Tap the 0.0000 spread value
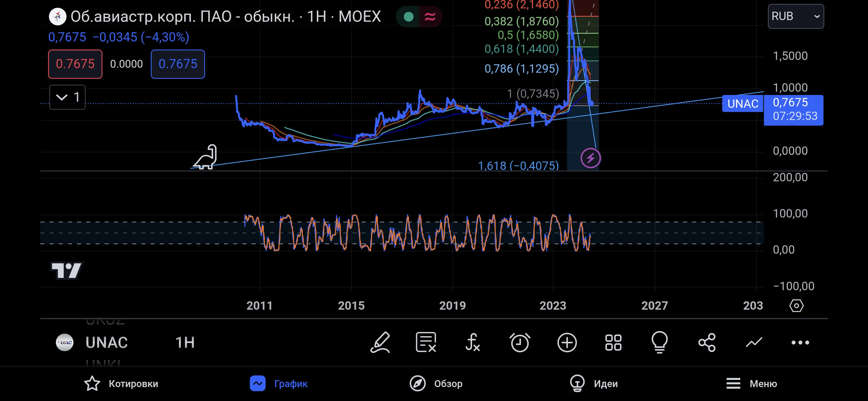This screenshot has width=868, height=401. tap(126, 64)
